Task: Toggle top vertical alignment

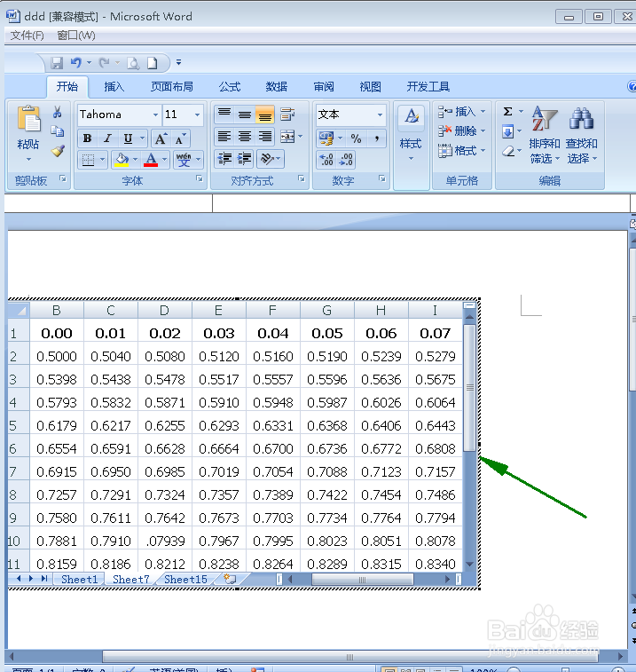Action: pos(224,114)
